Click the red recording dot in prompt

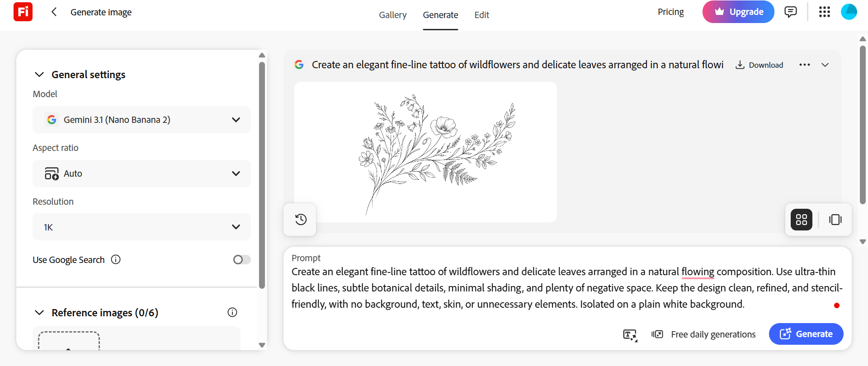coord(837,305)
